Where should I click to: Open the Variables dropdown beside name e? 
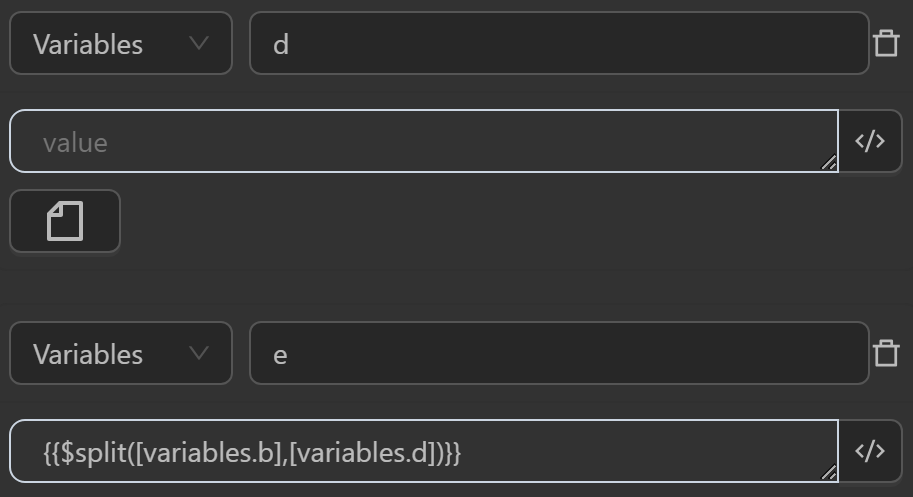tap(120, 354)
